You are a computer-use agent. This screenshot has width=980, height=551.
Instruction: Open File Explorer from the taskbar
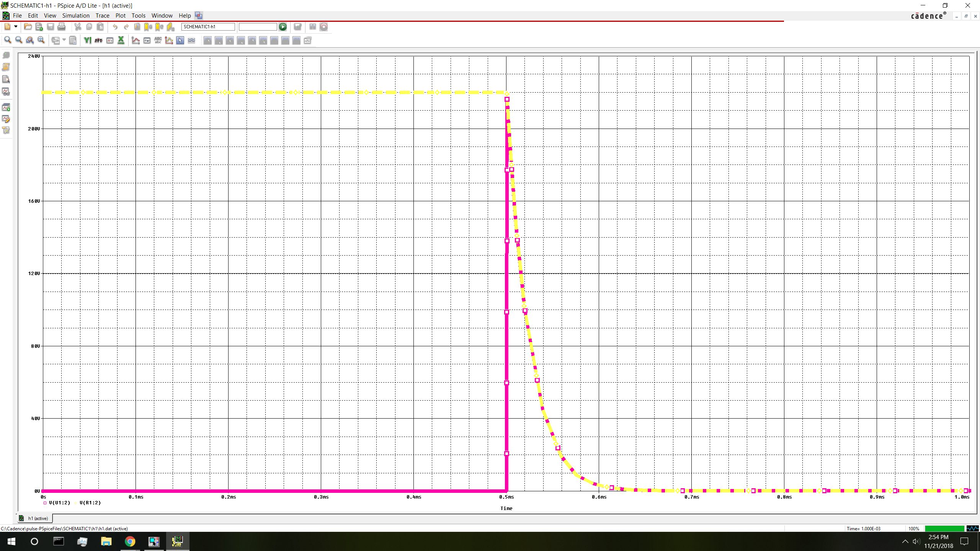click(x=106, y=541)
